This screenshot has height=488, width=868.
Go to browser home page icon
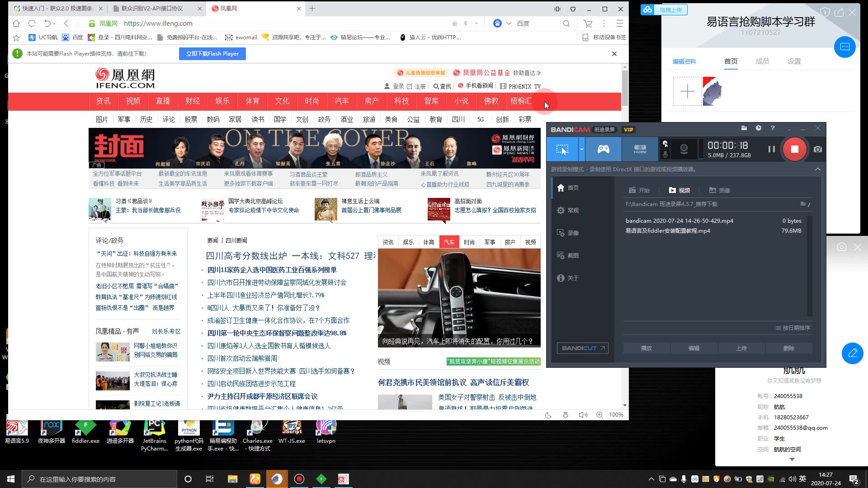[16, 23]
